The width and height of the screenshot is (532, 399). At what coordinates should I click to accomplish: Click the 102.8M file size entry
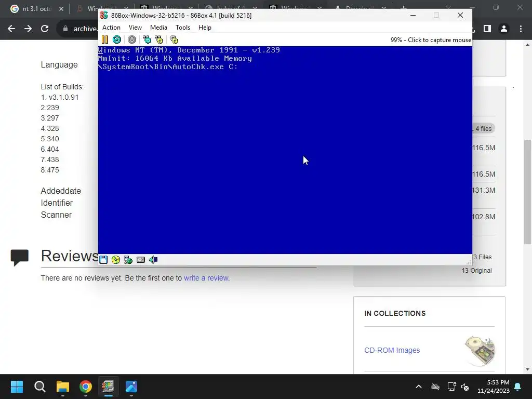484,217
